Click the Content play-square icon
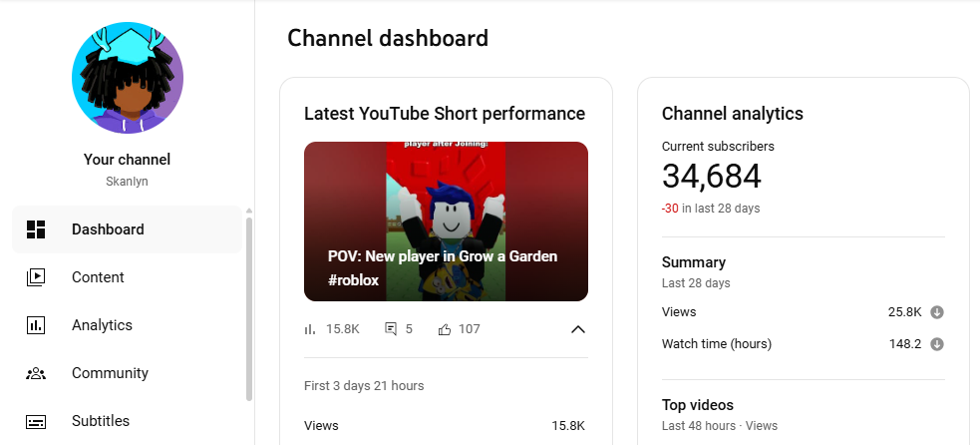The image size is (980, 445). click(x=36, y=277)
